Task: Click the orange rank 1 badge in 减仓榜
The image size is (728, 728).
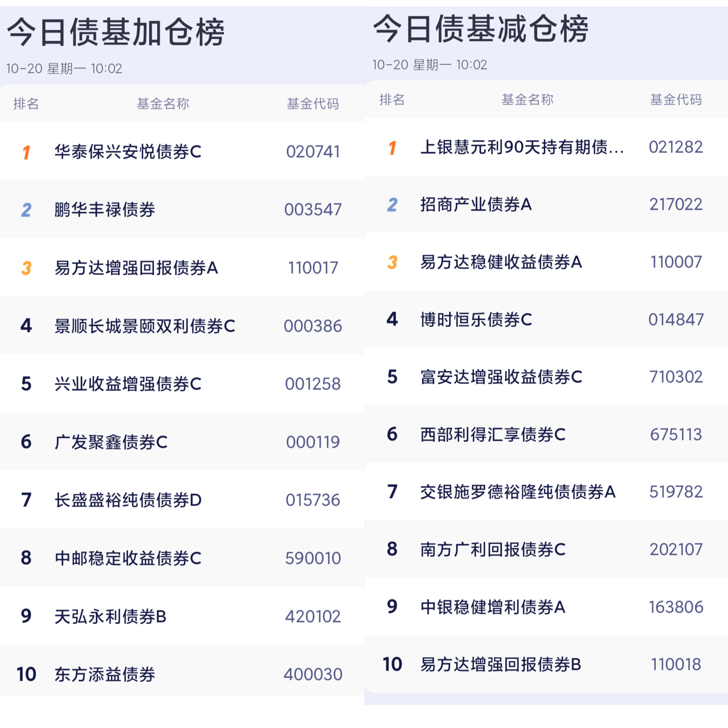Action: (x=392, y=148)
